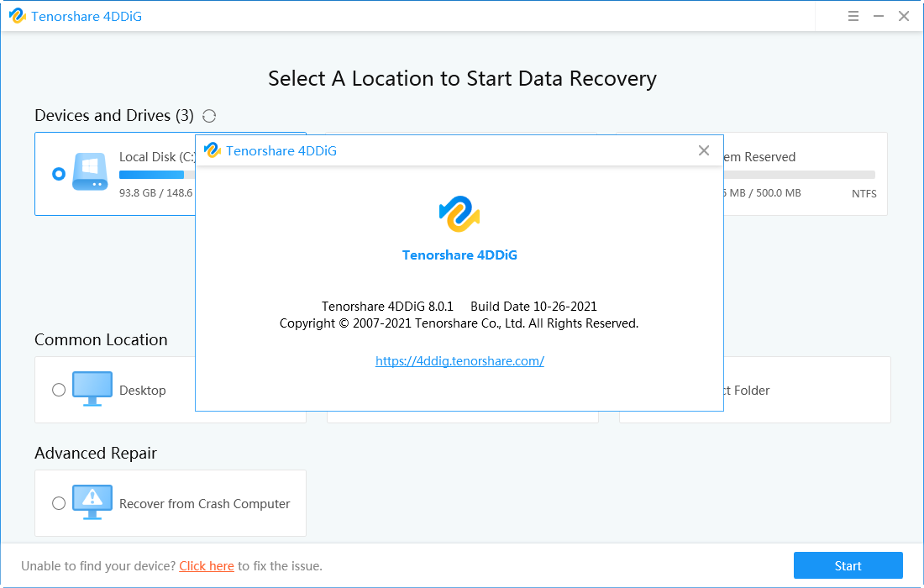The width and height of the screenshot is (924, 588).
Task: Click the 'Common Location' heading
Action: [101, 340]
